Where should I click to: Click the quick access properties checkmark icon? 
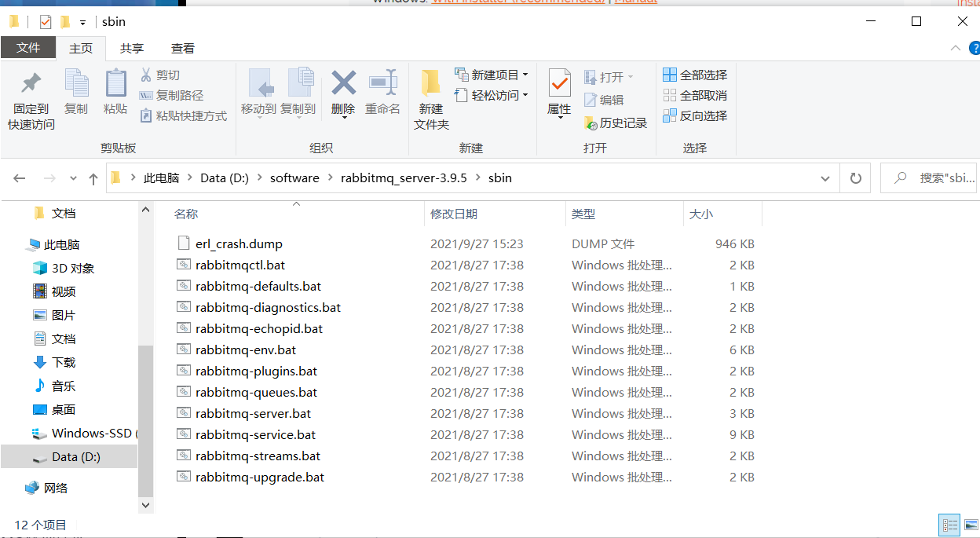(x=46, y=21)
